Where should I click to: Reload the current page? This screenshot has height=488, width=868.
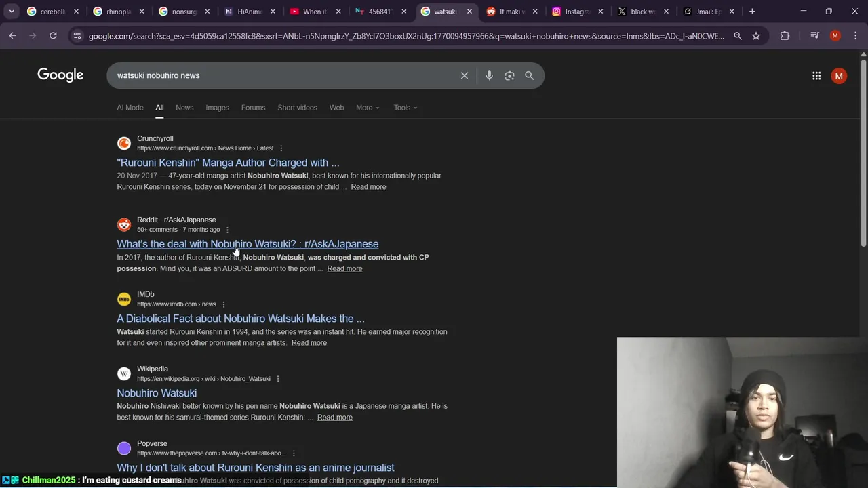53,36
